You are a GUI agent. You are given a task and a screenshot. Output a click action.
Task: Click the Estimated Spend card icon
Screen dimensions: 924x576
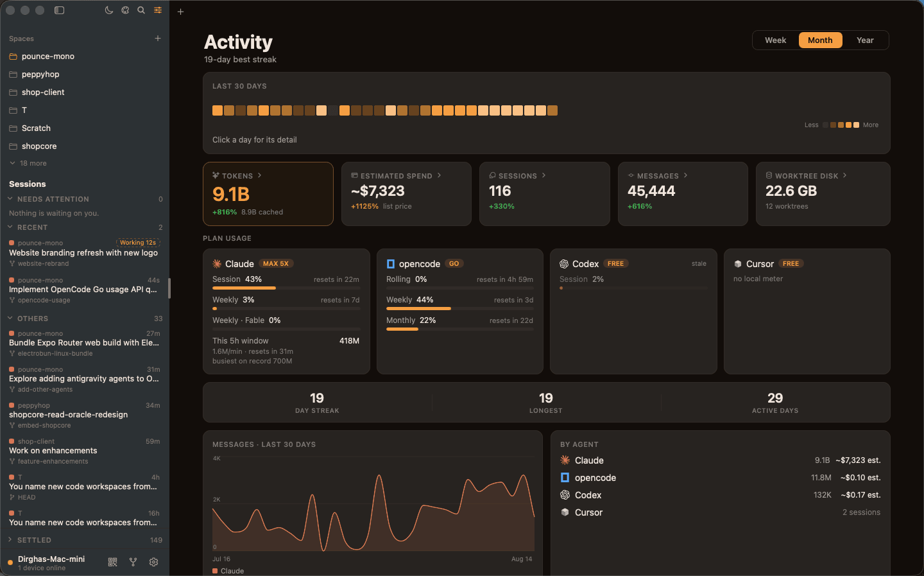click(354, 175)
